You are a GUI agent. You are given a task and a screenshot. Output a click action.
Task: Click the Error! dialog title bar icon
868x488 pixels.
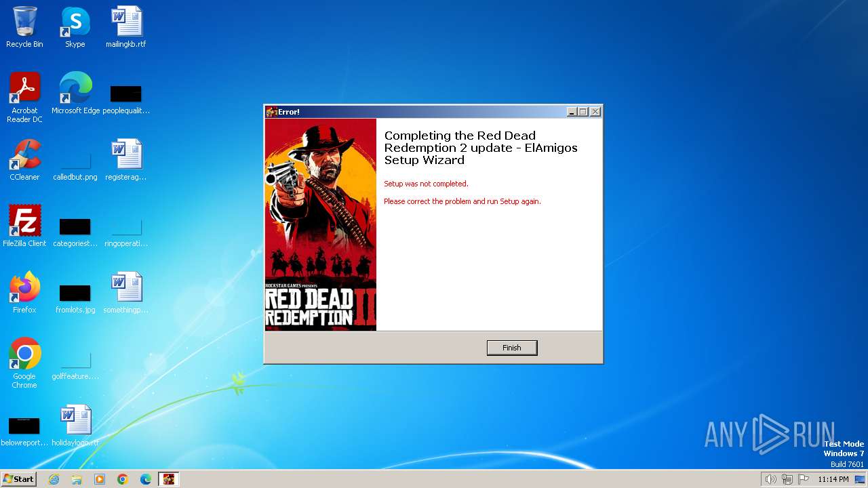click(x=271, y=112)
